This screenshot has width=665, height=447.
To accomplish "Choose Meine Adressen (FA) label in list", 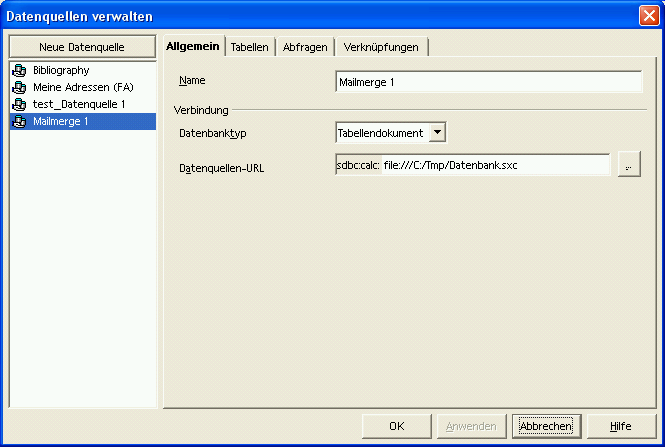I will (x=83, y=88).
